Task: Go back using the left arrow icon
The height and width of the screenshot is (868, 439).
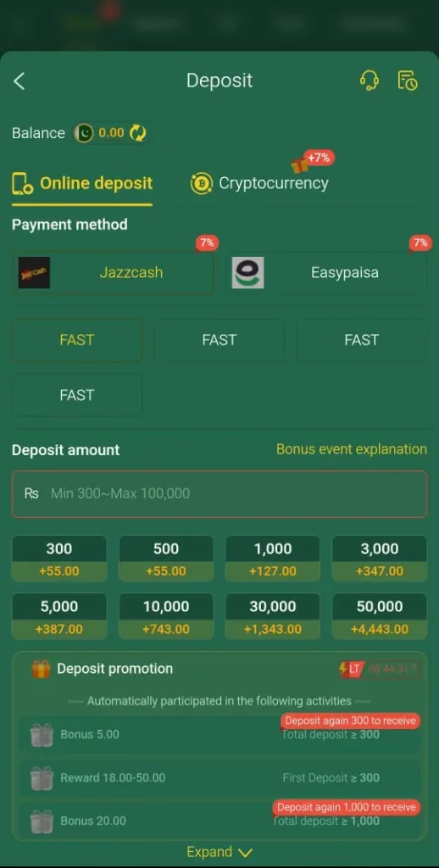Action: [x=19, y=81]
